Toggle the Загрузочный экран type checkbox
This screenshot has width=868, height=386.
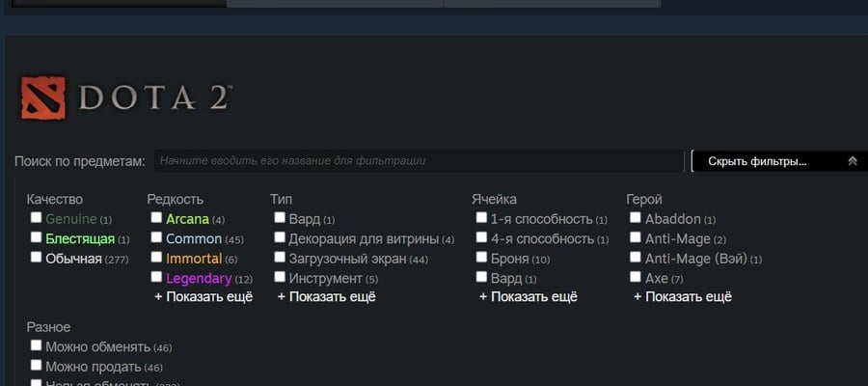pyautogui.click(x=280, y=257)
